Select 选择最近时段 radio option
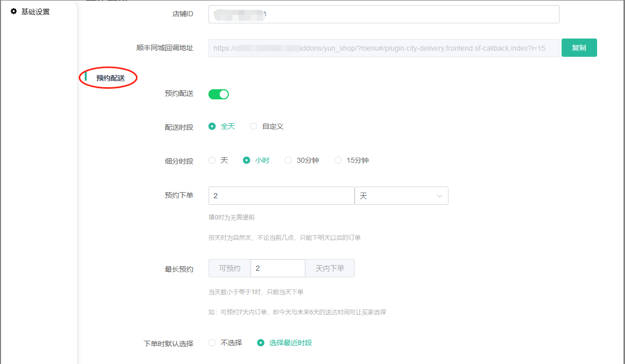Viewport: 625px width, 364px height. point(261,343)
